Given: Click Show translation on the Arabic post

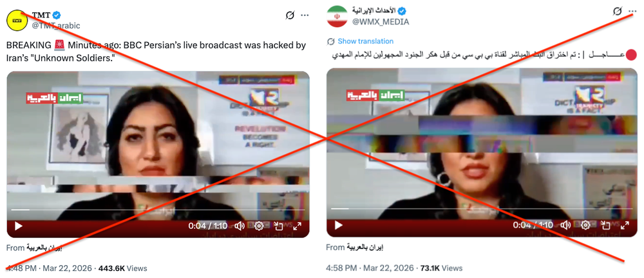Looking at the screenshot, I should click(365, 41).
